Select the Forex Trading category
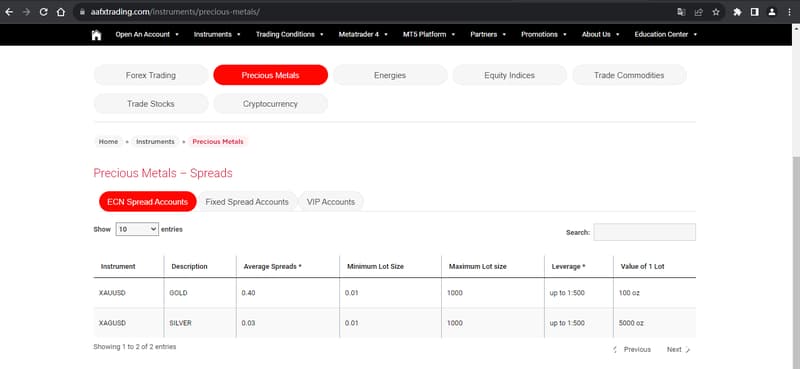Viewport: 800px width, 369px height. [x=151, y=75]
